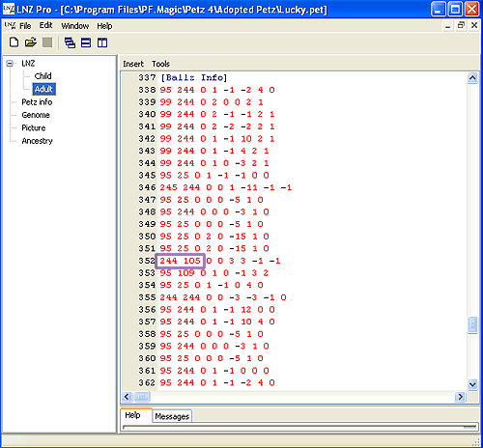The height and width of the screenshot is (448, 483).
Task: Click the Tile horizontally toolbar icon
Action: coord(86,42)
